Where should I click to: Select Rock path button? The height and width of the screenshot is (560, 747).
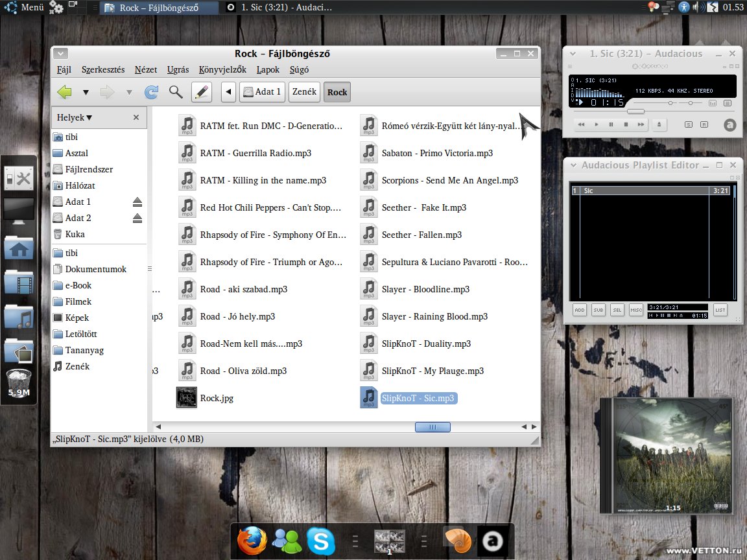(x=337, y=92)
